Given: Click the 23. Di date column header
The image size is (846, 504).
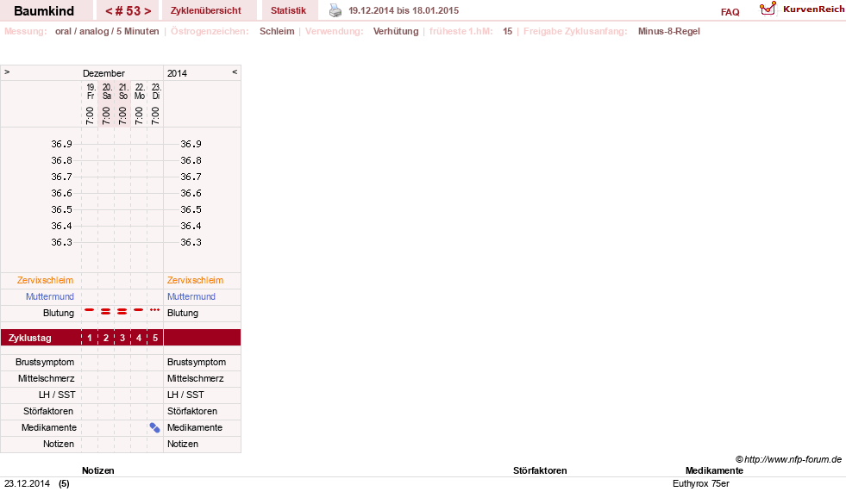Looking at the screenshot, I should (x=156, y=91).
